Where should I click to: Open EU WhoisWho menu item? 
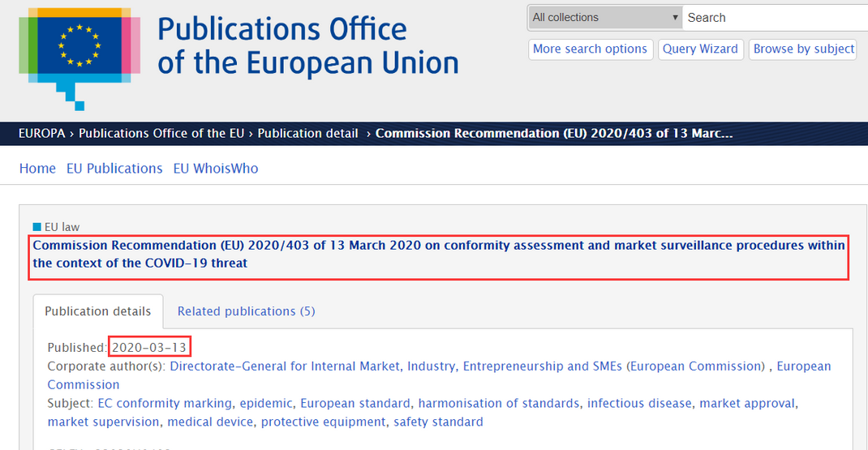click(216, 169)
